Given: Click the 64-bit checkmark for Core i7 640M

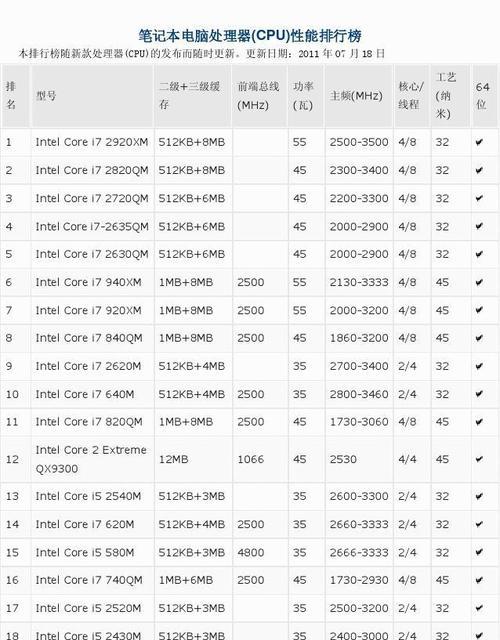Looking at the screenshot, I should tap(479, 394).
